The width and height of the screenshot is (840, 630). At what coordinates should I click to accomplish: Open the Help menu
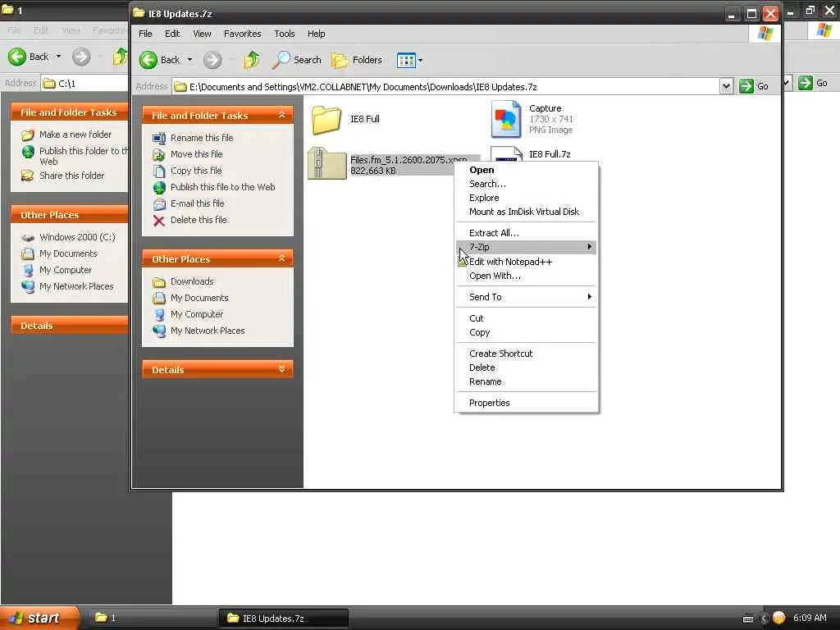[x=316, y=34]
